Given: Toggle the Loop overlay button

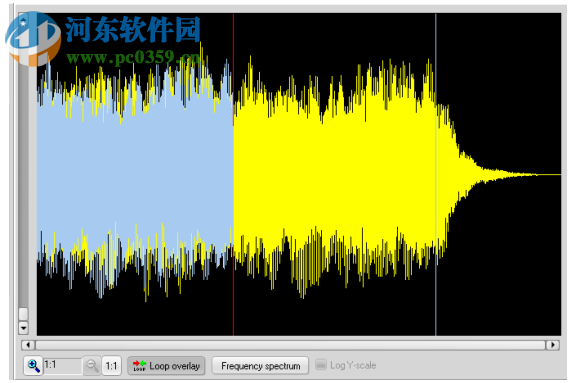Looking at the screenshot, I should point(166,366).
